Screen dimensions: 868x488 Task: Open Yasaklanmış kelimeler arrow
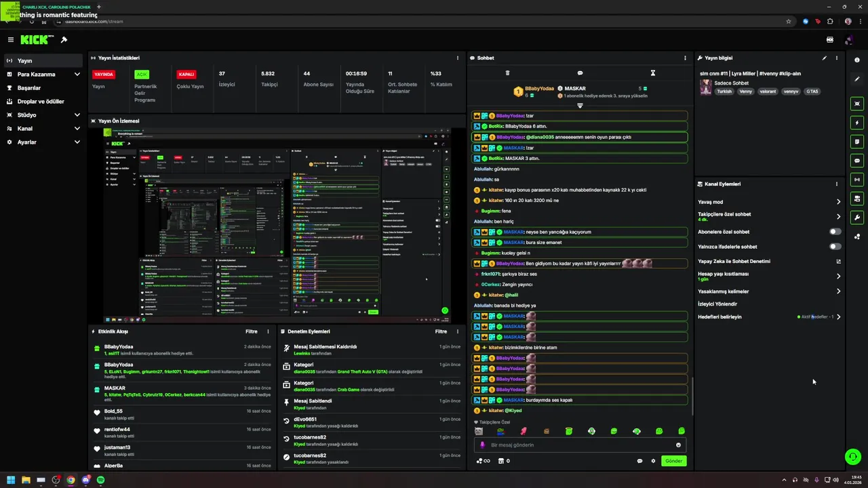838,291
